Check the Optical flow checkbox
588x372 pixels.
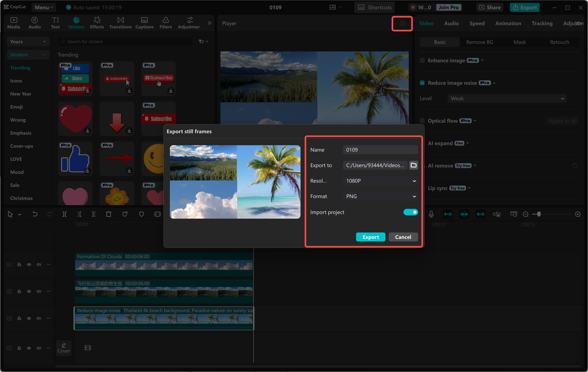click(x=422, y=121)
